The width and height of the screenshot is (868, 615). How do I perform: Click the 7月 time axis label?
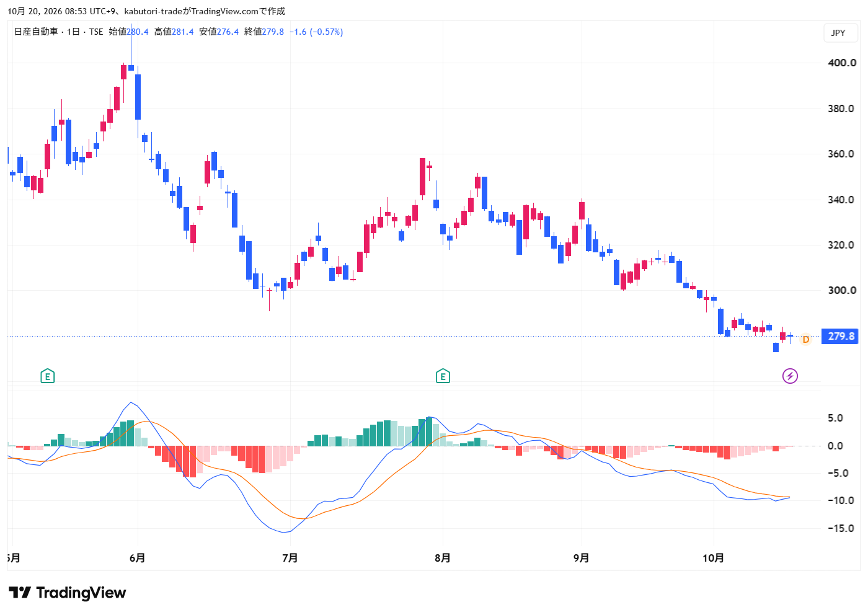pyautogui.click(x=290, y=558)
